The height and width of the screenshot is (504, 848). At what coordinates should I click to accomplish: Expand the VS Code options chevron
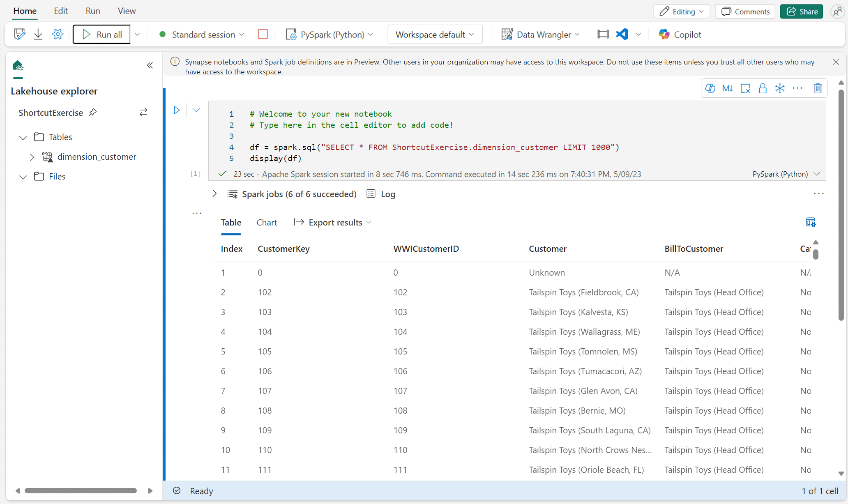pyautogui.click(x=638, y=35)
